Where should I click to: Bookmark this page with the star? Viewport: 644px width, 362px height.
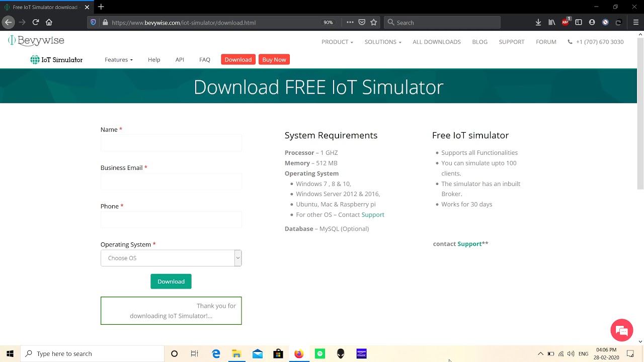[x=373, y=23]
